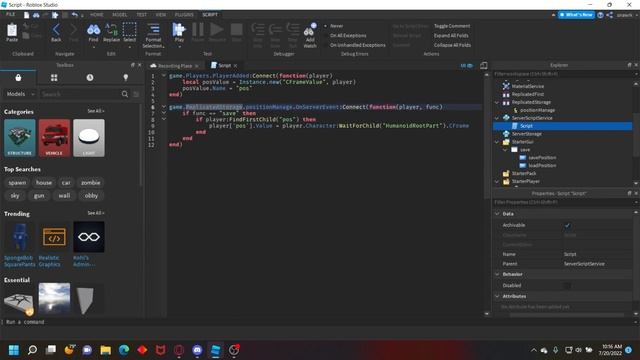Open Windows taskbar Search
The width and height of the screenshot is (640, 360).
point(32,350)
